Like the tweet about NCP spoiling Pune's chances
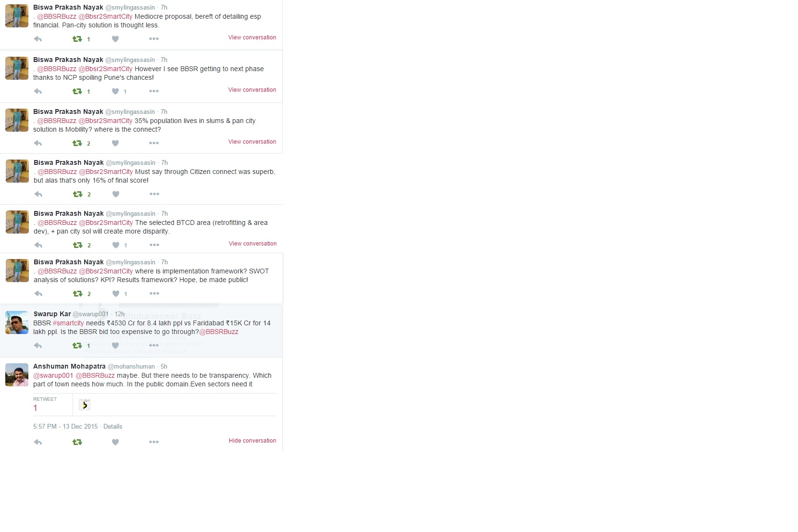 click(x=115, y=91)
